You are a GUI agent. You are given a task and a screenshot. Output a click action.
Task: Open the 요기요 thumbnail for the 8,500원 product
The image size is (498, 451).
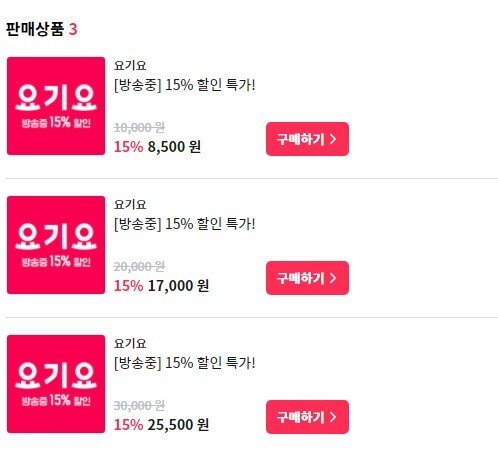(x=56, y=106)
